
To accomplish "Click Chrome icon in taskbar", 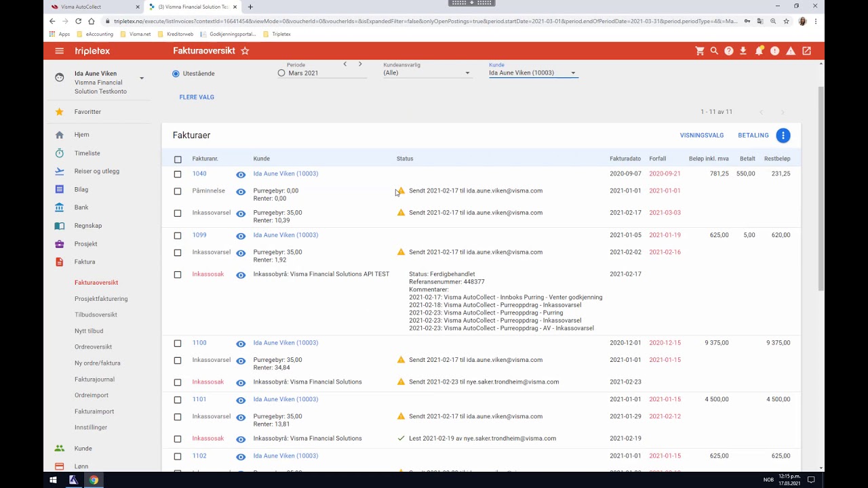I will click(x=94, y=480).
